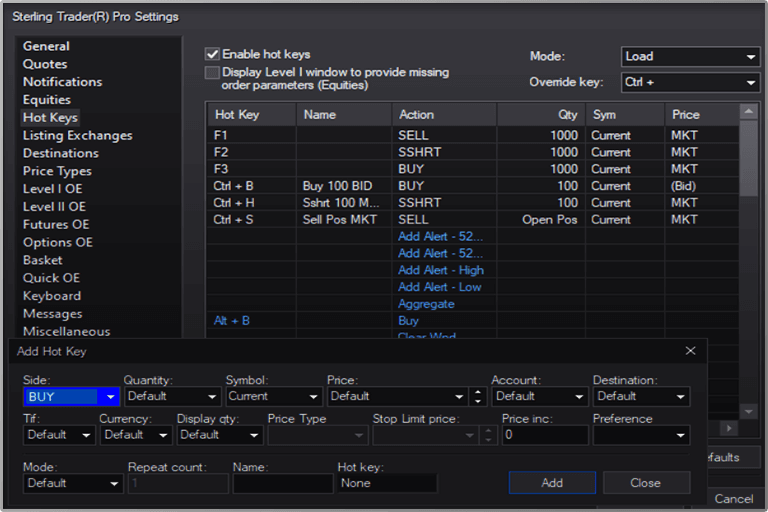The image size is (768, 512).
Task: Open the Account dropdown
Action: [539, 396]
